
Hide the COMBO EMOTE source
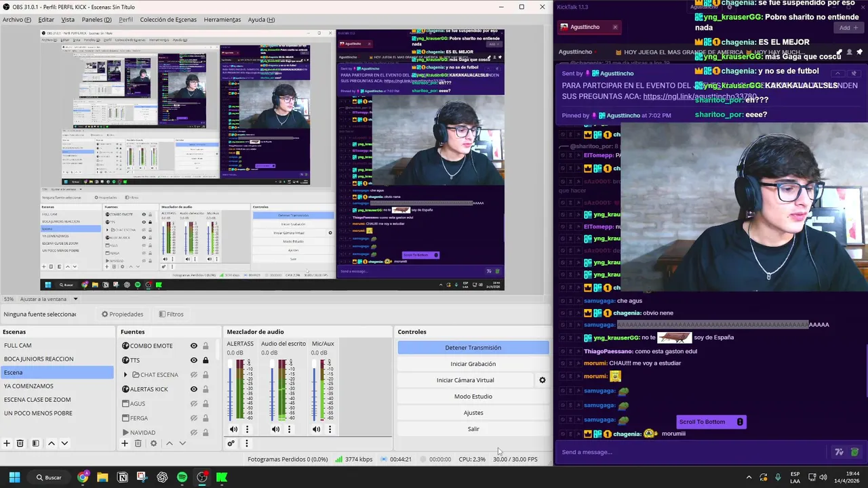click(x=194, y=346)
